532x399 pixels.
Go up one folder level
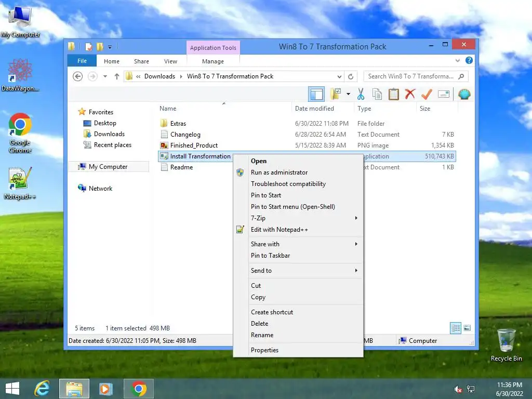click(x=117, y=76)
